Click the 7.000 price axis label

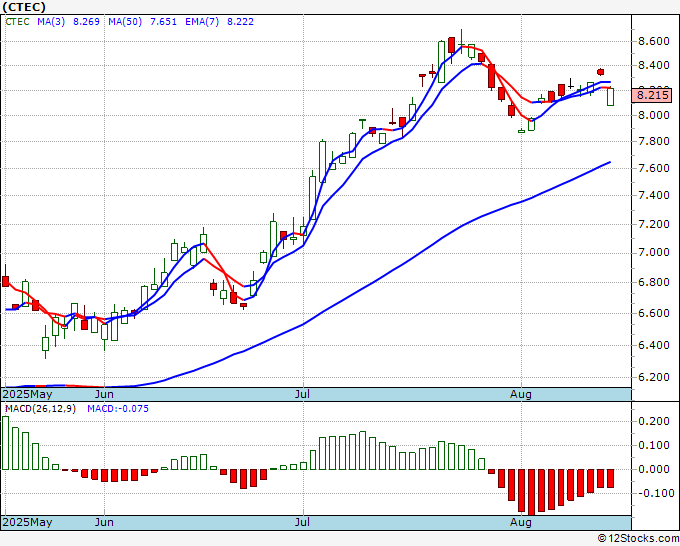[x=654, y=253]
